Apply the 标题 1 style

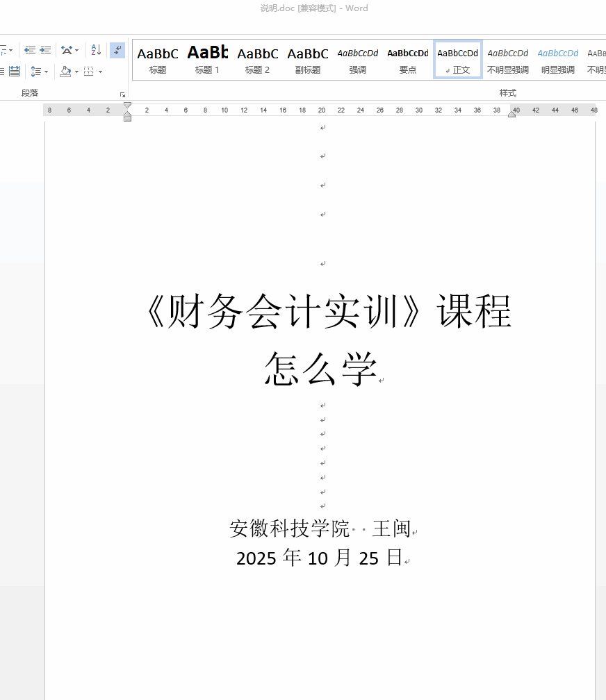[x=207, y=60]
